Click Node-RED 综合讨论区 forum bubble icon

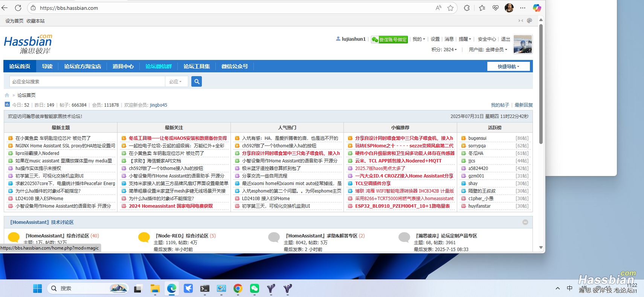144,237
